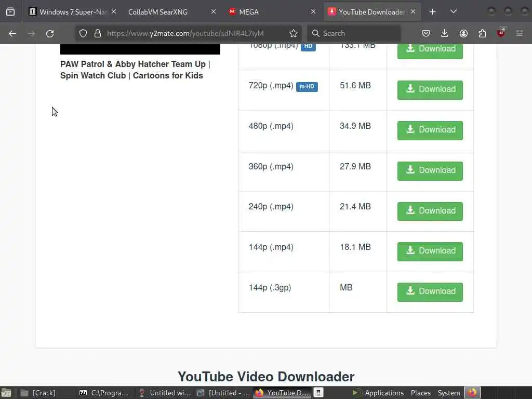Open the Untitled wi... taskbar window
This screenshot has width=532, height=399.
[x=165, y=393]
